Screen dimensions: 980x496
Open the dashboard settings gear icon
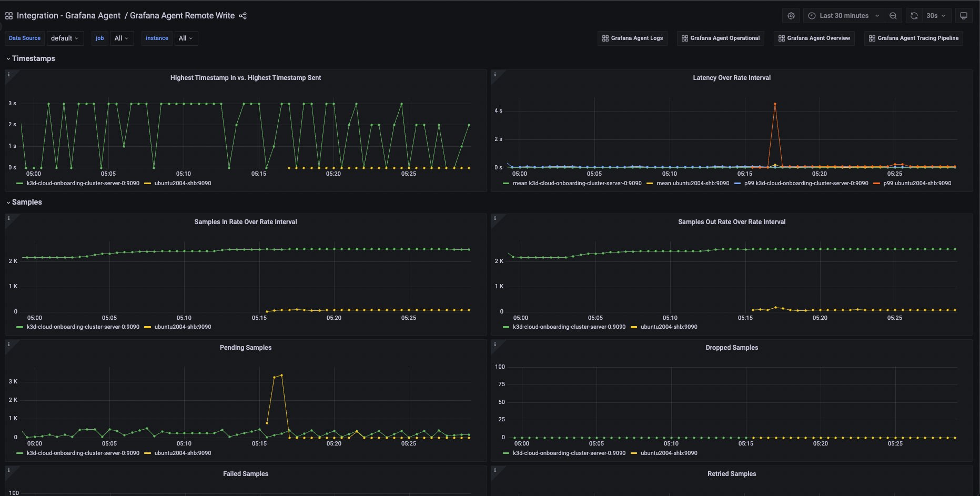click(791, 15)
